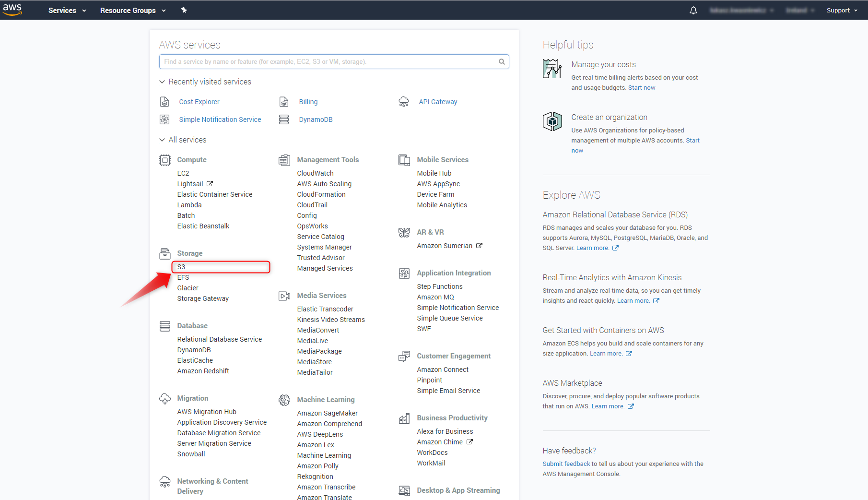Open the S3 service

(181, 267)
